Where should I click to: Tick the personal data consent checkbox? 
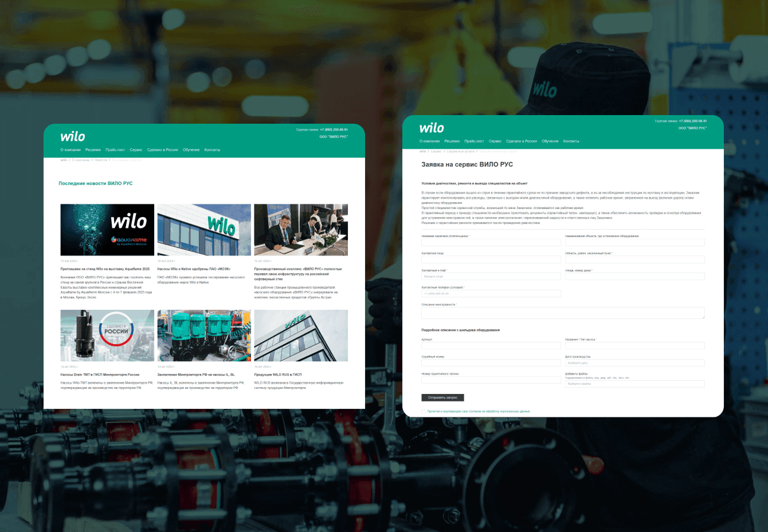(x=424, y=411)
